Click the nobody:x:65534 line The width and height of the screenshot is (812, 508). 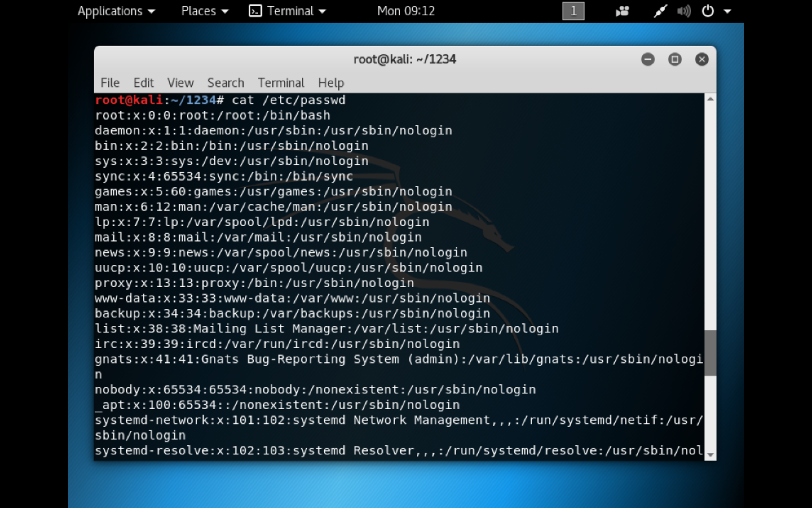[x=315, y=390]
